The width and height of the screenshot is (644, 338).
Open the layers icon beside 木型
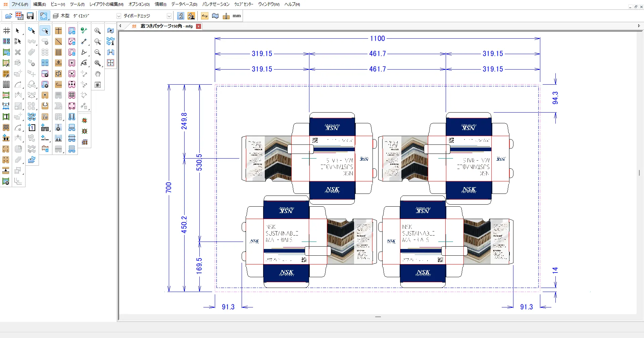(x=55, y=15)
